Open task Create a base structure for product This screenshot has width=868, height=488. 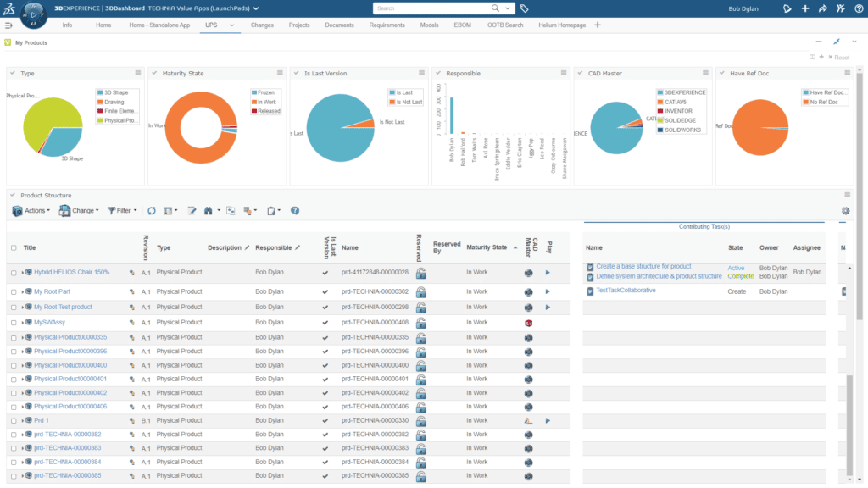(644, 266)
